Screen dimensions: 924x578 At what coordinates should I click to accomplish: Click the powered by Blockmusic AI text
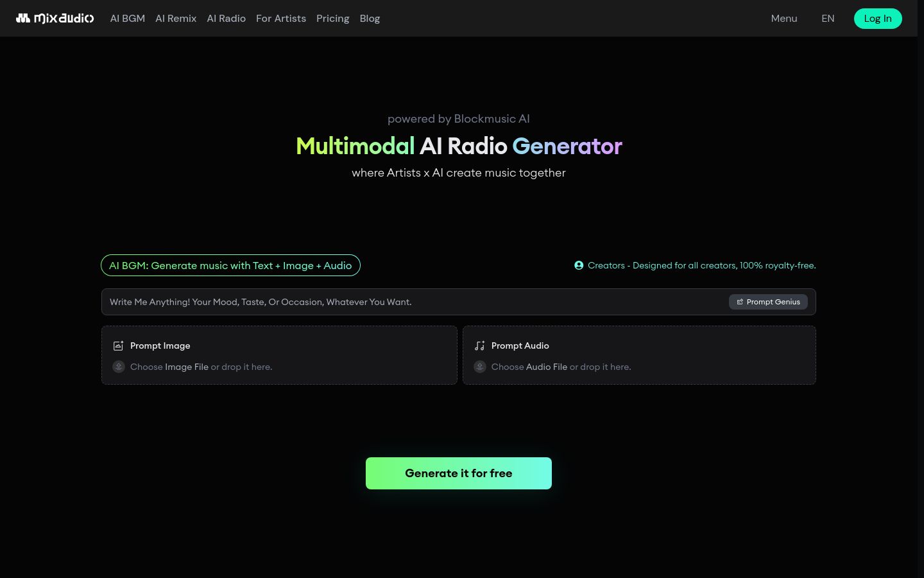pyautogui.click(x=459, y=119)
